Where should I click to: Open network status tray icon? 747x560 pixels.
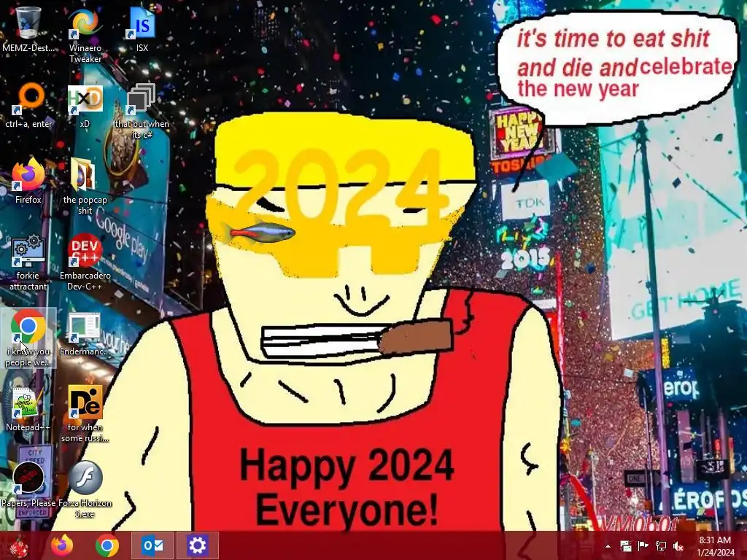pos(660,546)
